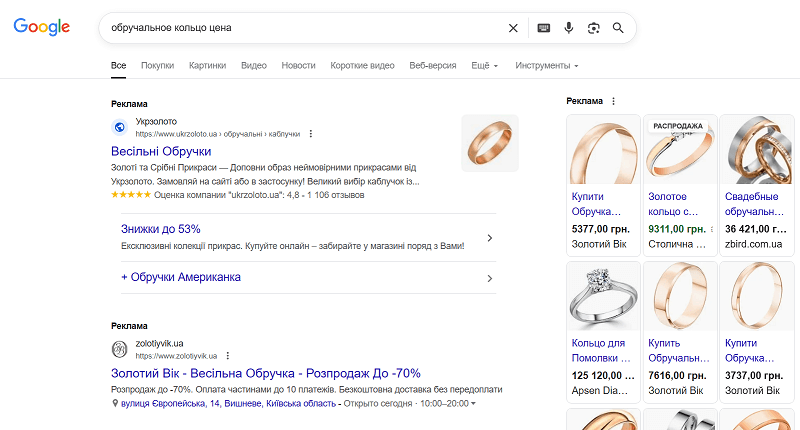
Task: Click the rating text 4,8 - 1 106 отзывов
Action: pos(325,195)
